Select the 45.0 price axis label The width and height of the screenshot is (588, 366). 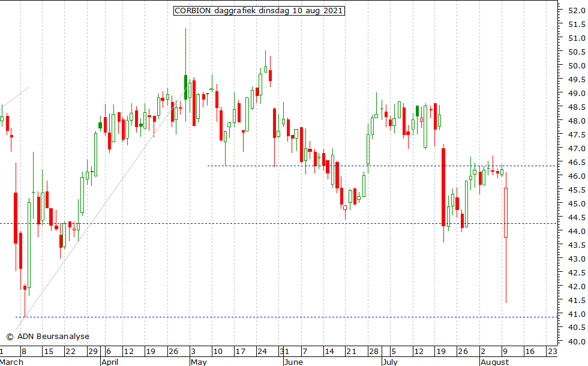click(x=577, y=203)
